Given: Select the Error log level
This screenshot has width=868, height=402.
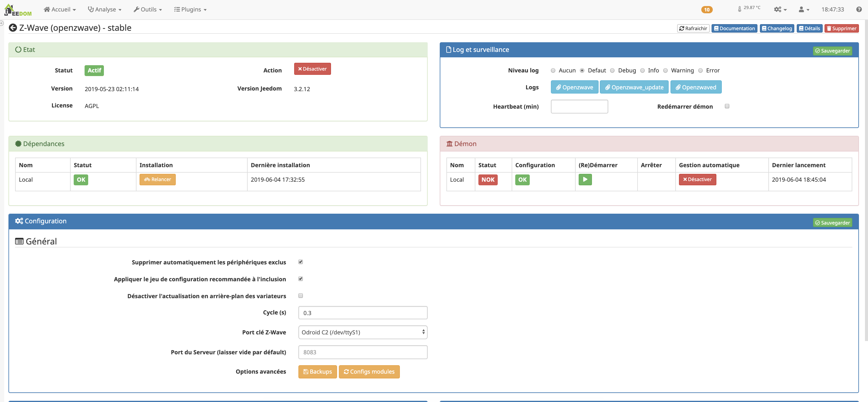Looking at the screenshot, I should [700, 70].
